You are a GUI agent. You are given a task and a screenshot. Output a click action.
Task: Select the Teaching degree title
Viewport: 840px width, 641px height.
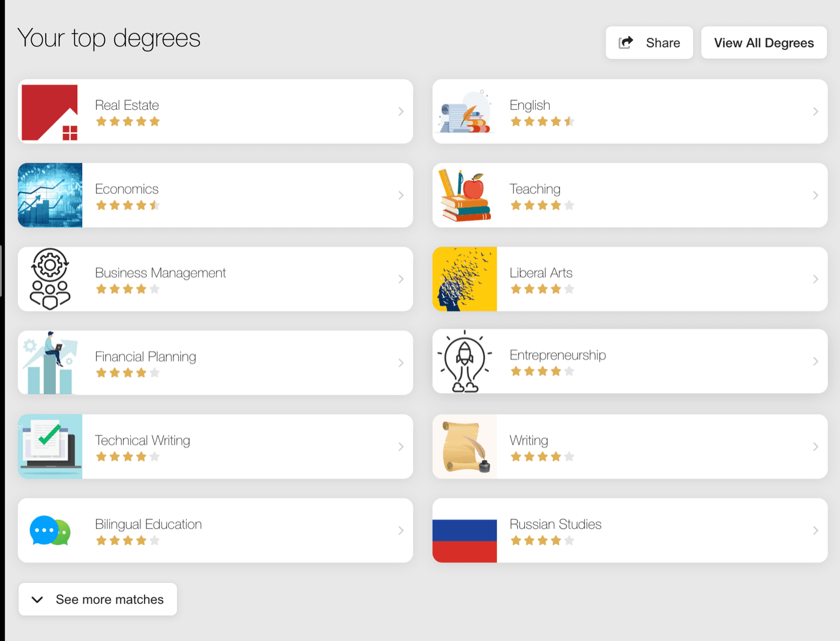pos(535,189)
